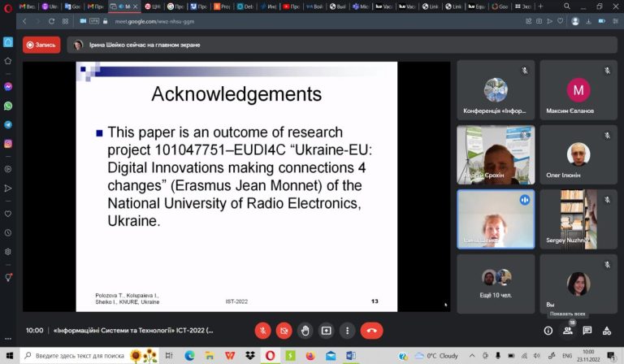Viewport: 624px width, 364px height.
Task: Click the meet.google.com address bar
Action: click(154, 21)
